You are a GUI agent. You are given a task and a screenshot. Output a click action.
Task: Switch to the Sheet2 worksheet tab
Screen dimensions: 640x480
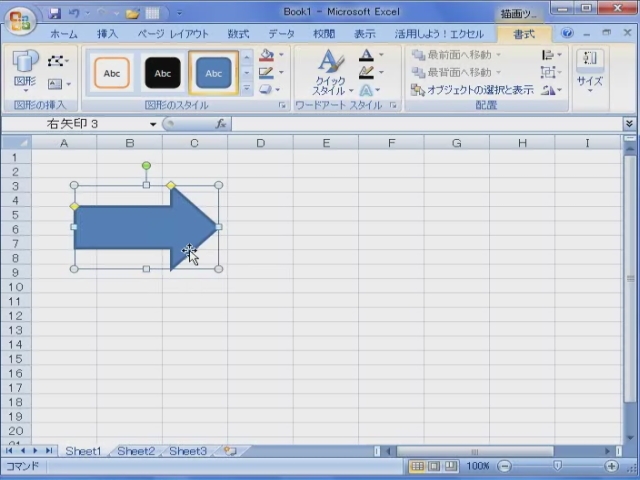pyautogui.click(x=136, y=452)
